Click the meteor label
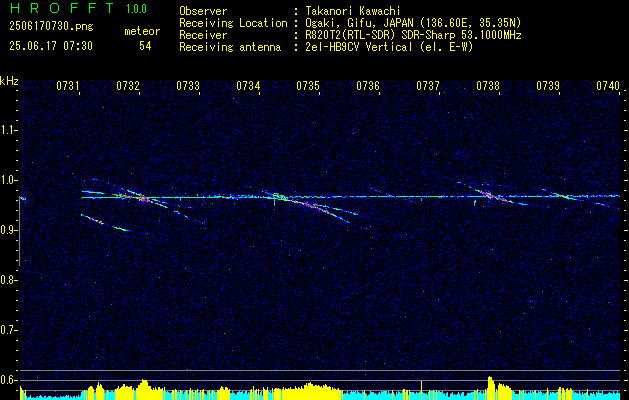Viewport: 629px width, 400px height. [142, 31]
